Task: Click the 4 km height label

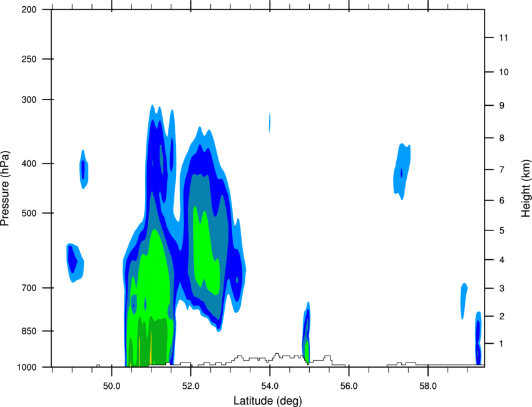Action: pyautogui.click(x=502, y=260)
